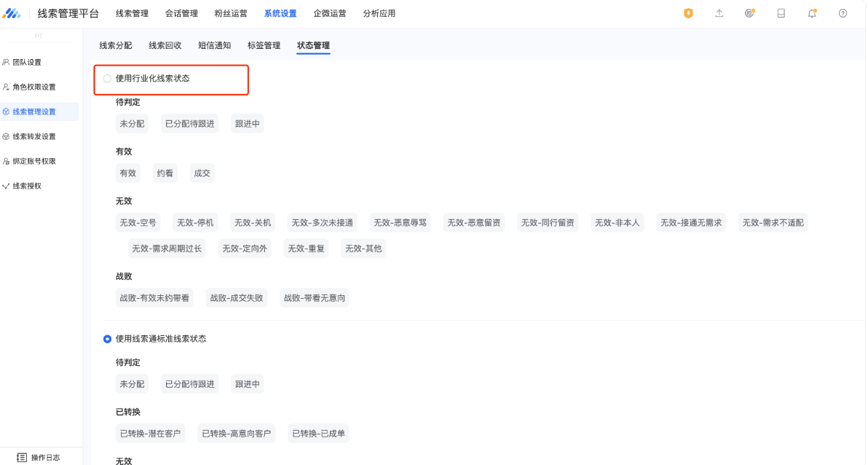Open 线索转发设置 in the sidebar
Viewport: 868px width, 465px height.
(x=33, y=136)
